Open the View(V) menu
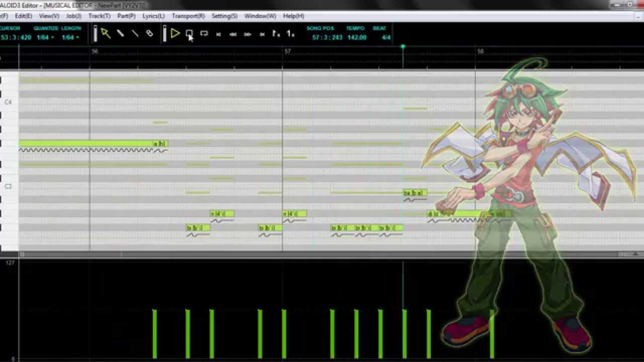The width and height of the screenshot is (644, 362). tap(49, 16)
